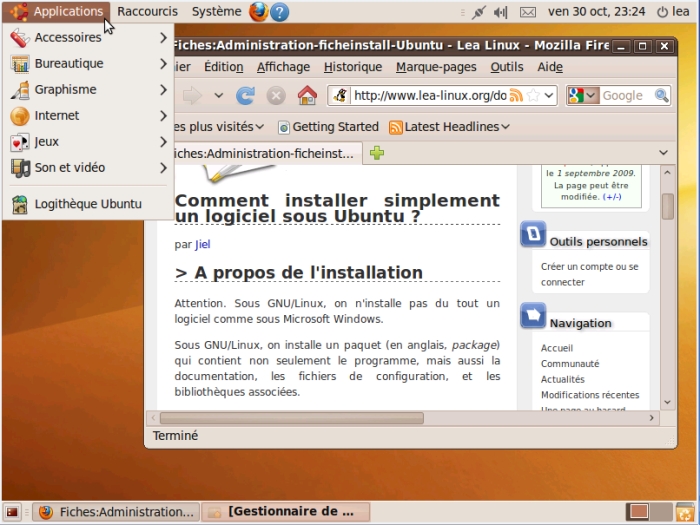The width and height of the screenshot is (700, 525).
Task: Click the horizontal scrollbar of the page
Action: (300, 418)
